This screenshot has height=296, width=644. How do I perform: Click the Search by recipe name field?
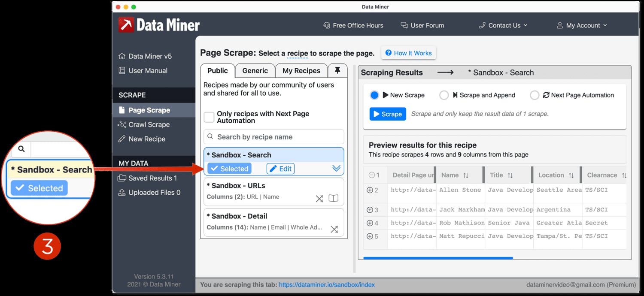(x=274, y=137)
